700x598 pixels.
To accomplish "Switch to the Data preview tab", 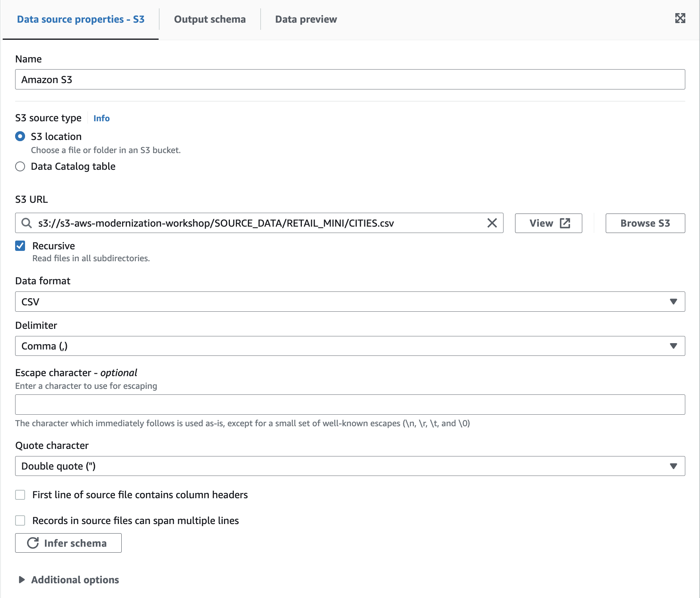I will (x=306, y=19).
